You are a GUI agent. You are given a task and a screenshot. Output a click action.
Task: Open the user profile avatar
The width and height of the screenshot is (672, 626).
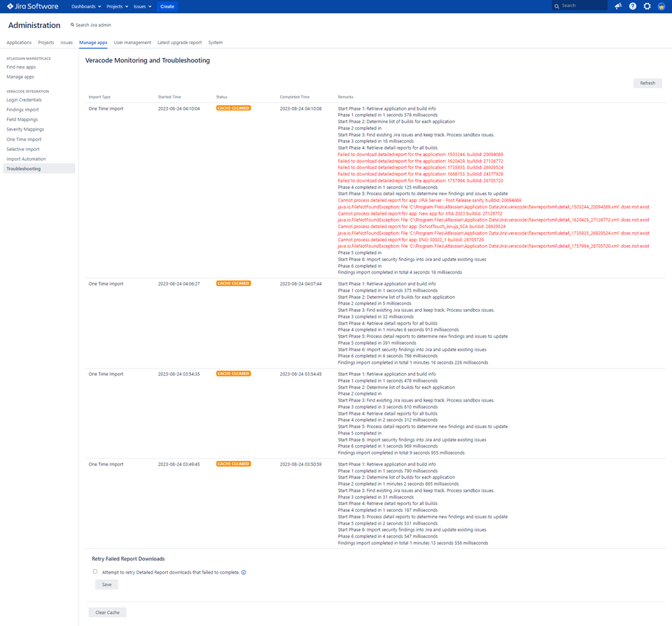tap(661, 6)
